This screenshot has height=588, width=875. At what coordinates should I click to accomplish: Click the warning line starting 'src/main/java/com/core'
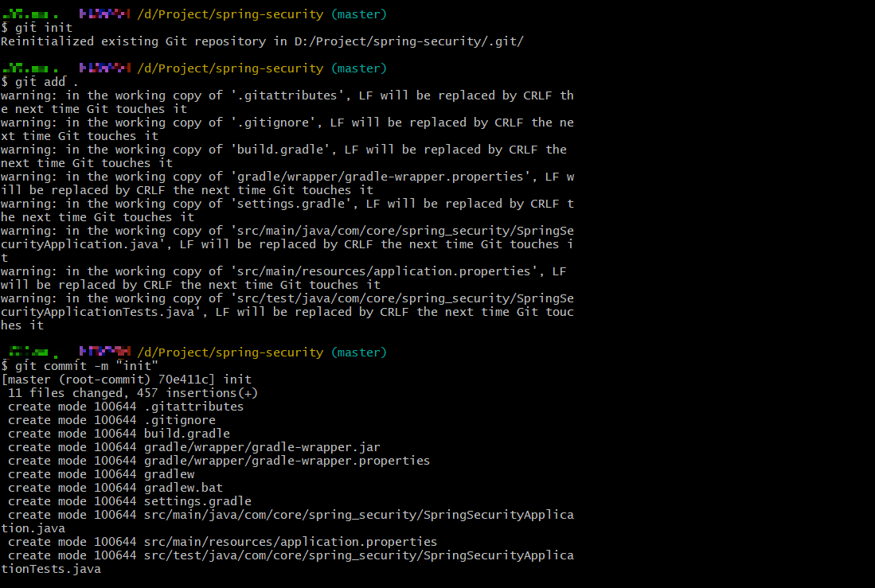(287, 231)
